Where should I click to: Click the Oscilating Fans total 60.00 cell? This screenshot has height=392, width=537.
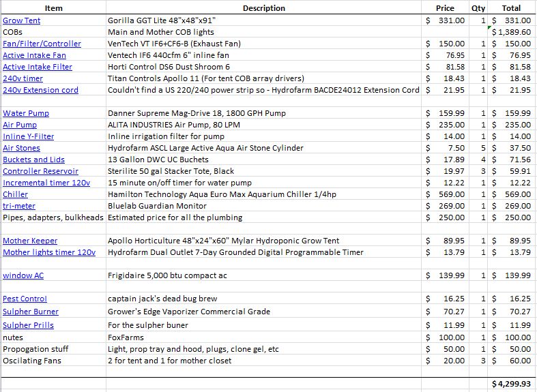(x=511, y=361)
